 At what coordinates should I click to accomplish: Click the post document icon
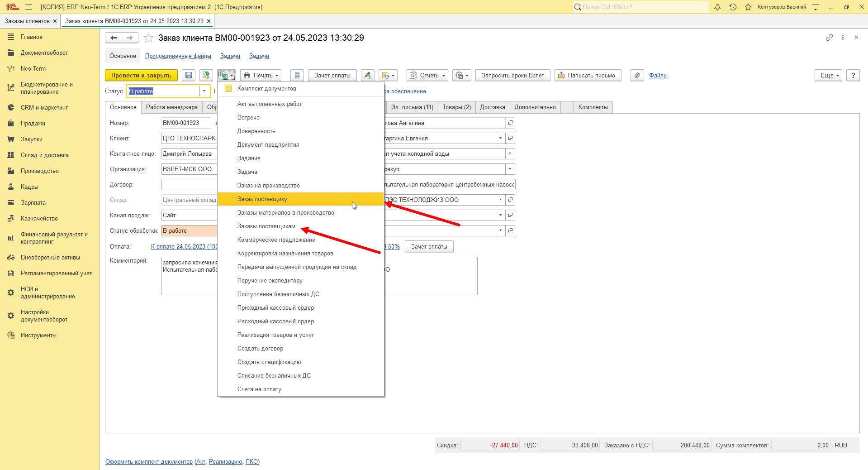point(206,75)
